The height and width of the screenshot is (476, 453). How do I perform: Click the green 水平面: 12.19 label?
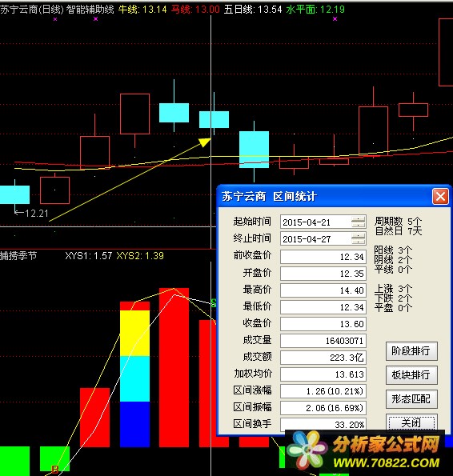(x=315, y=10)
